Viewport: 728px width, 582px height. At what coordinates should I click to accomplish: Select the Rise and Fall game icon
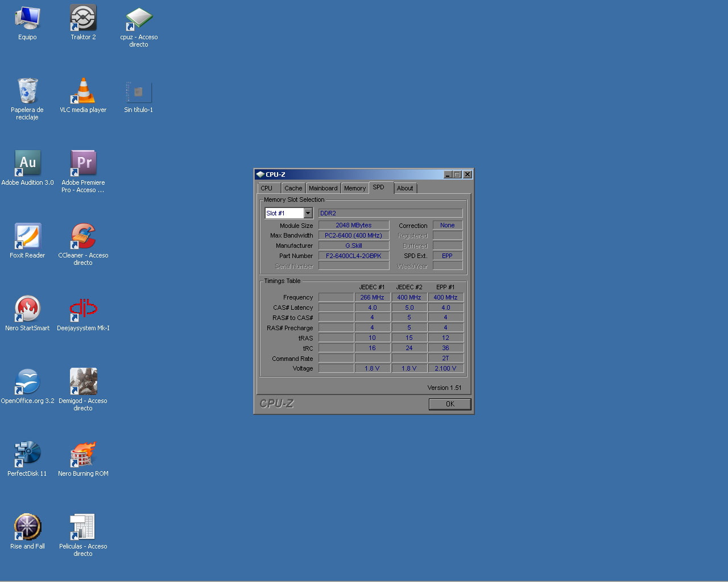click(x=27, y=527)
